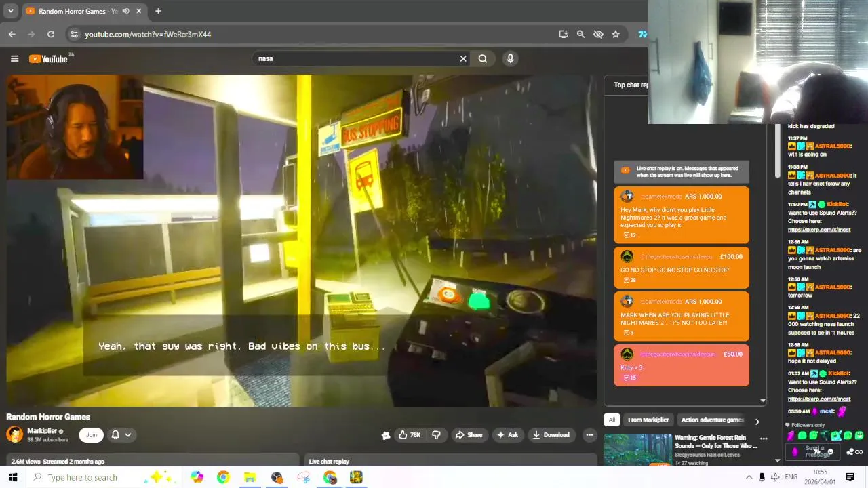Image resolution: width=868 pixels, height=488 pixels.
Task: Open emote picker in Kick chat box
Action: click(x=831, y=452)
